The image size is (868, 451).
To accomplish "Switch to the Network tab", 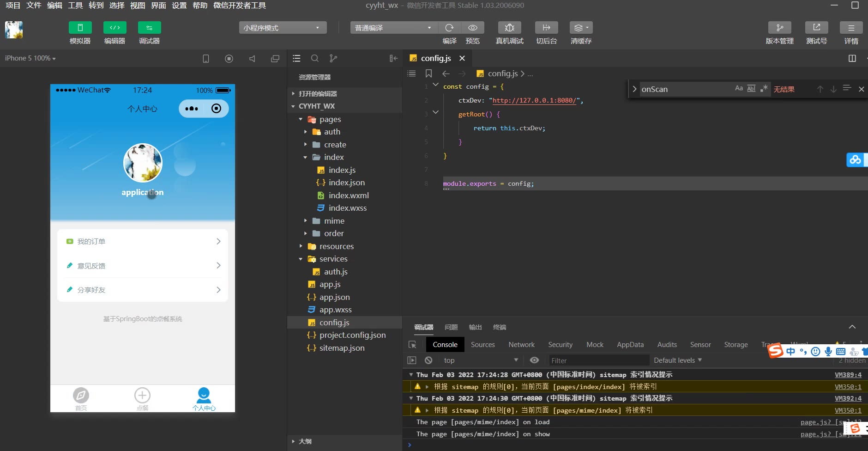I will pos(521,345).
